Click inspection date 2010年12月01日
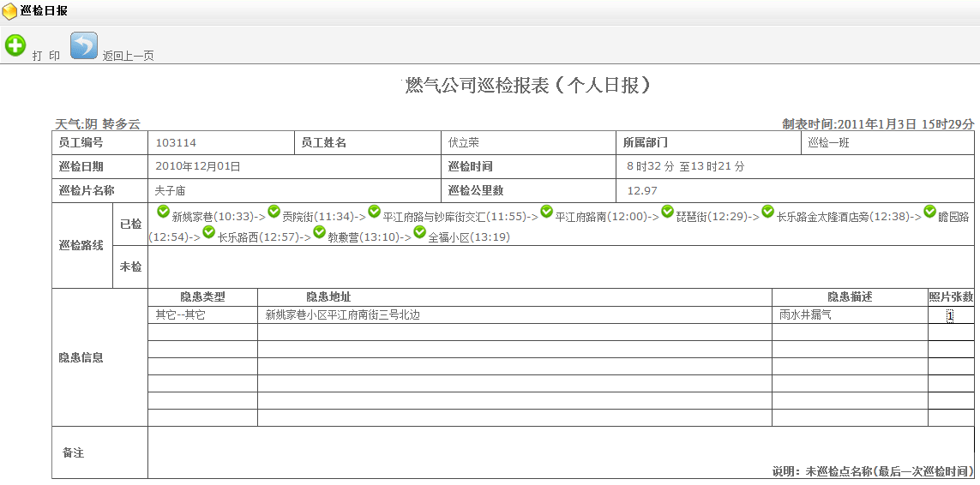 pyautogui.click(x=198, y=166)
